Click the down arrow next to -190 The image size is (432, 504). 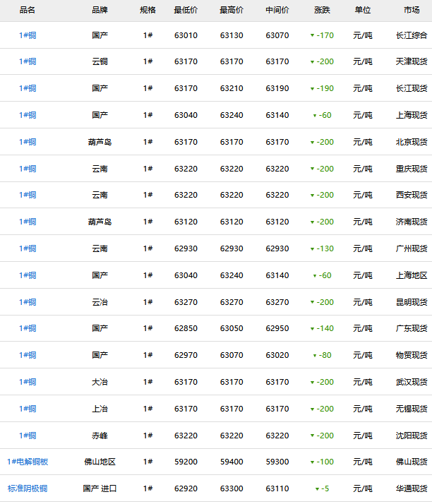(x=312, y=89)
